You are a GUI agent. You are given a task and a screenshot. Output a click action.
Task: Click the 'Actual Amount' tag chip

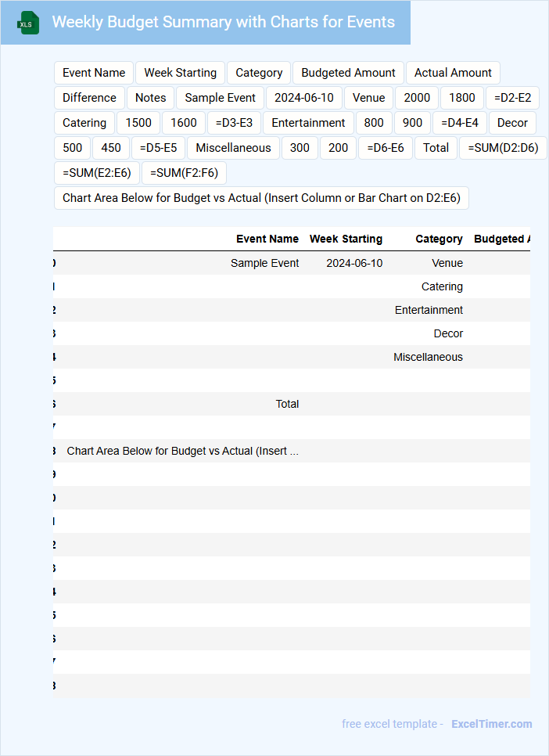point(453,73)
